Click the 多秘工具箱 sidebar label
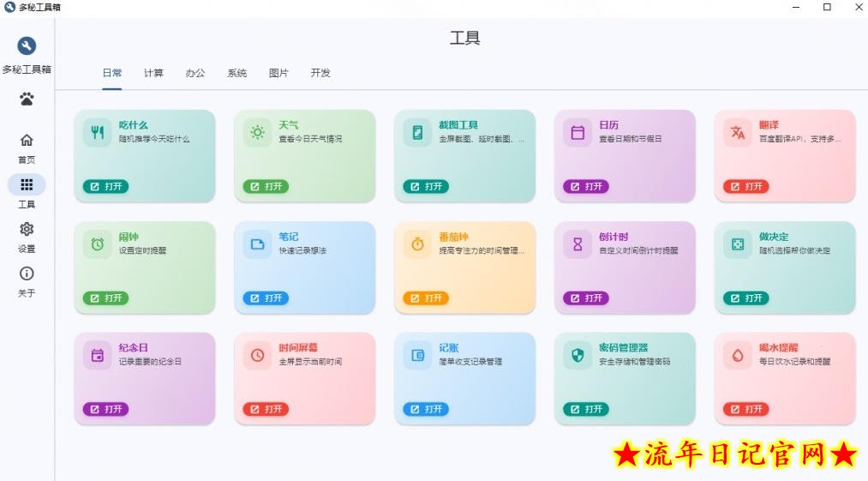The width and height of the screenshot is (868, 481). [x=27, y=69]
